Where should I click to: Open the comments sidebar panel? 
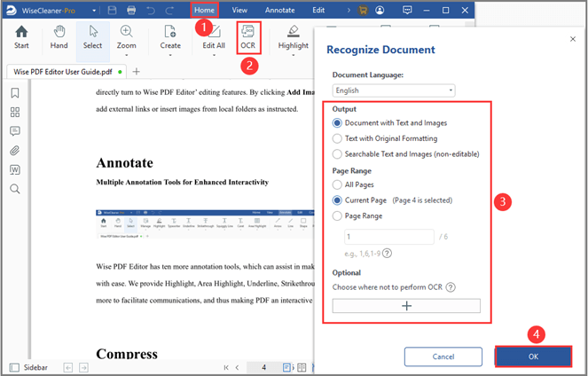click(15, 131)
